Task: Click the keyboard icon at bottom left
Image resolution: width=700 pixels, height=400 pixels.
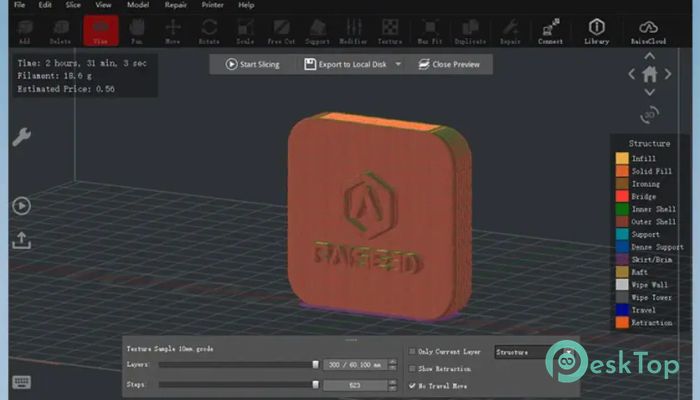Action: [x=21, y=382]
